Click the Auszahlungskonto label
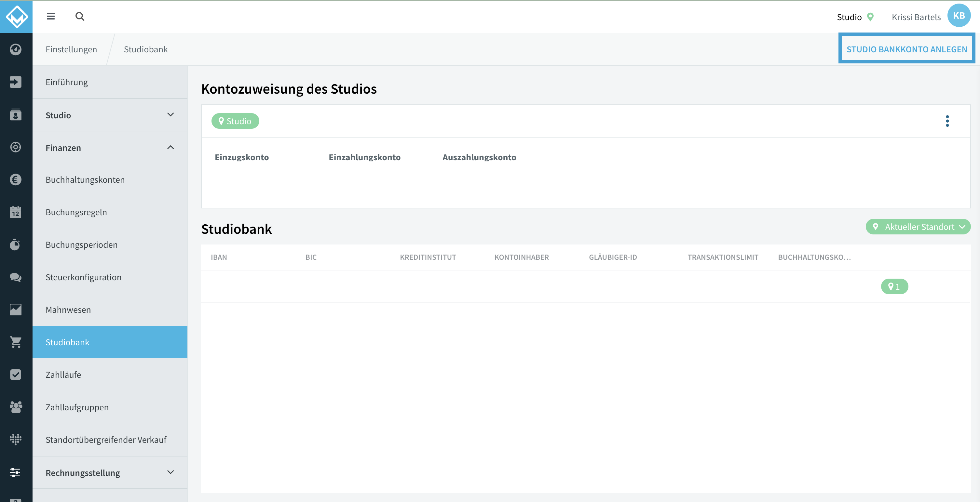 pyautogui.click(x=479, y=157)
